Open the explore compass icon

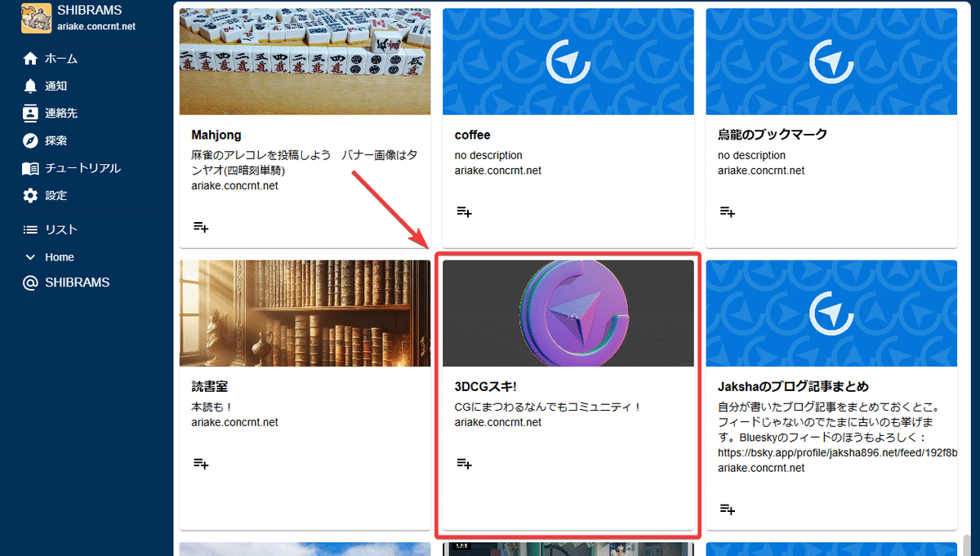tap(30, 140)
